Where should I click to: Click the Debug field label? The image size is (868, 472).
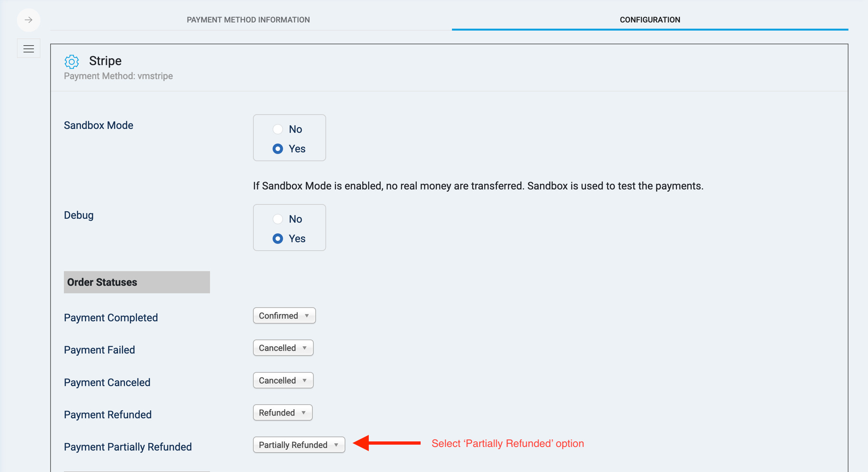79,215
